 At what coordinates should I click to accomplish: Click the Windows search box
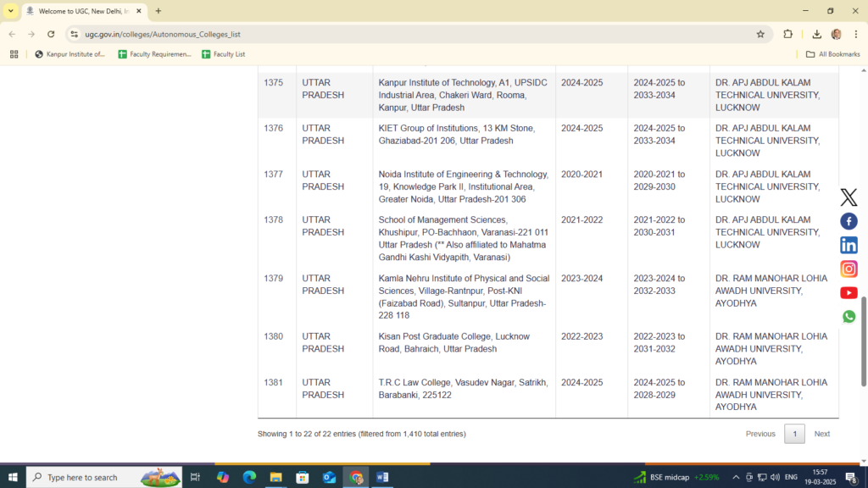point(104,477)
